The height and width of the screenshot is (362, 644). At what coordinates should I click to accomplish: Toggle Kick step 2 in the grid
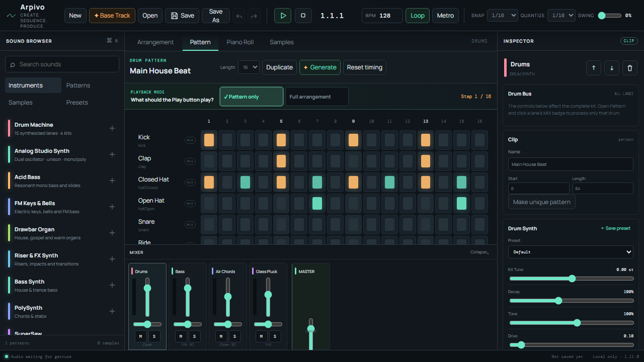click(227, 140)
